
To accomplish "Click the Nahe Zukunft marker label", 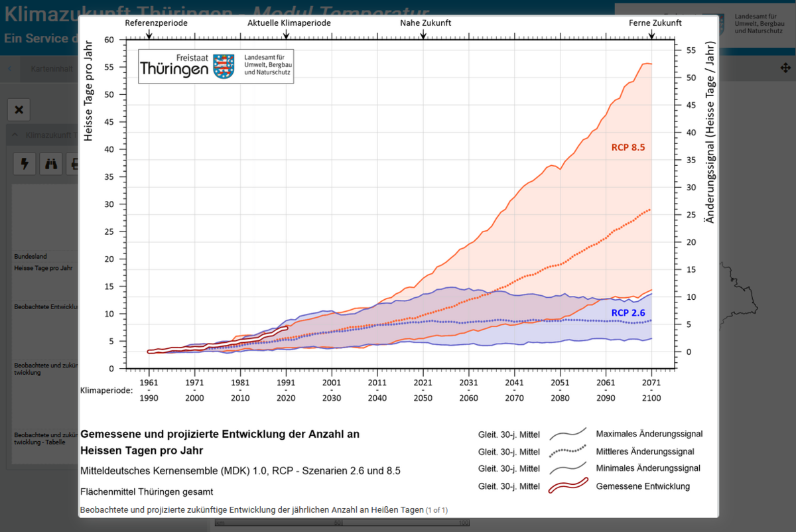I will point(426,23).
